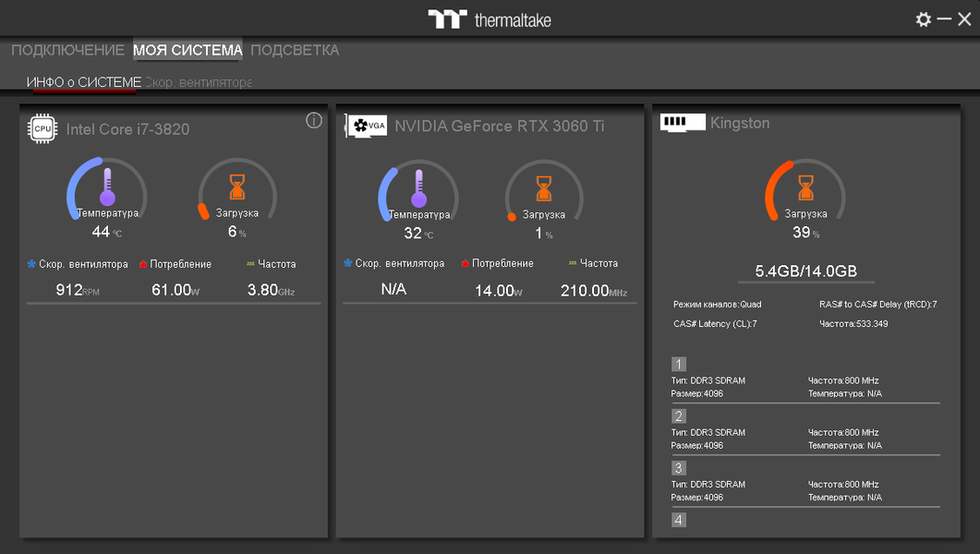The height and width of the screenshot is (554, 980).
Task: Click GPU temperature thermometer icon
Action: click(418, 188)
